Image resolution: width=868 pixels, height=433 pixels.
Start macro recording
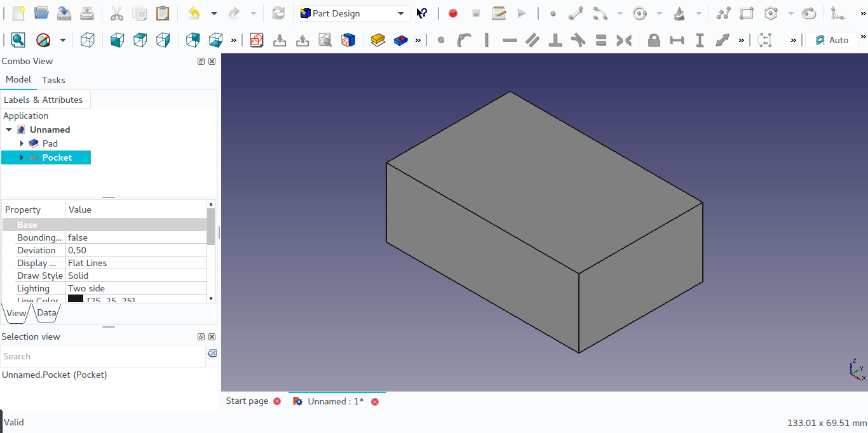(x=452, y=13)
